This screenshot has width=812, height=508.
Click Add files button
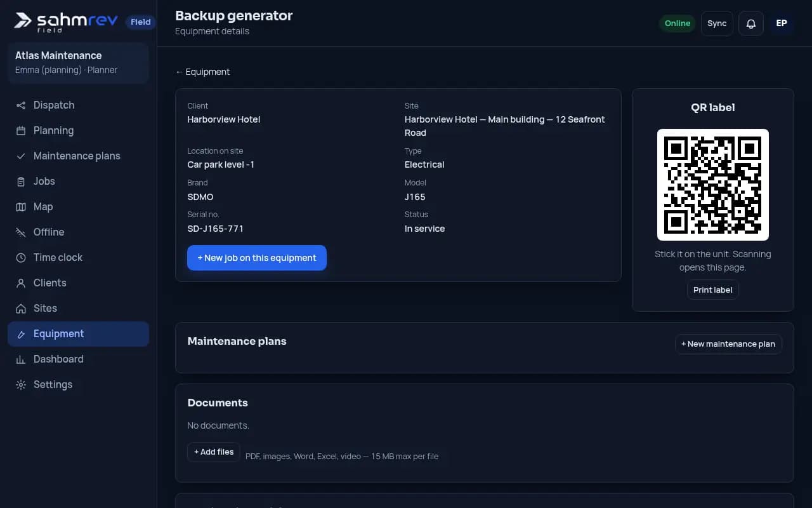pyautogui.click(x=214, y=452)
